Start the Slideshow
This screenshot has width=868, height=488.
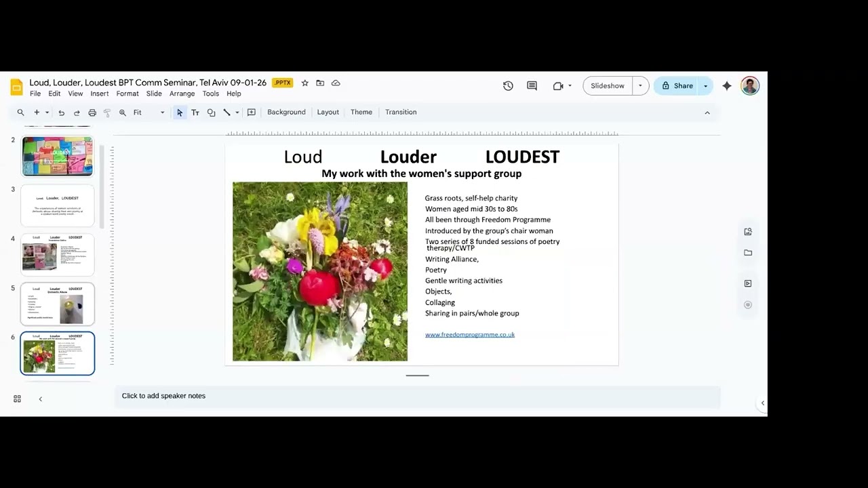608,86
